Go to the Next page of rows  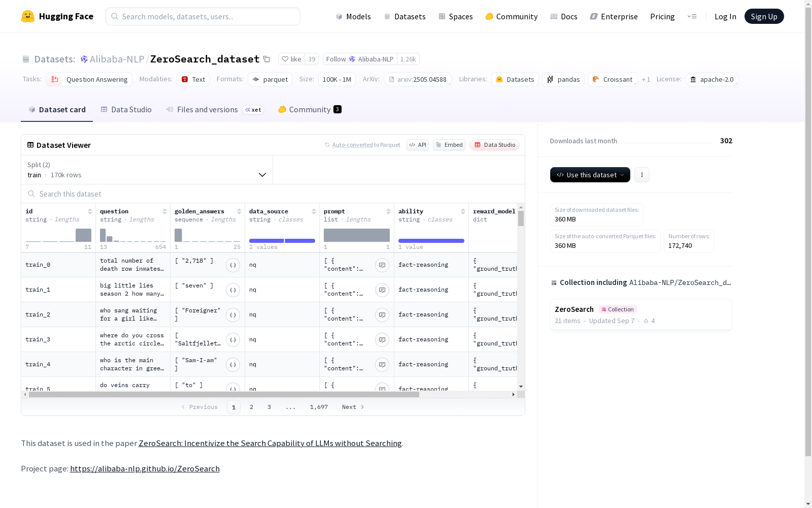click(353, 407)
